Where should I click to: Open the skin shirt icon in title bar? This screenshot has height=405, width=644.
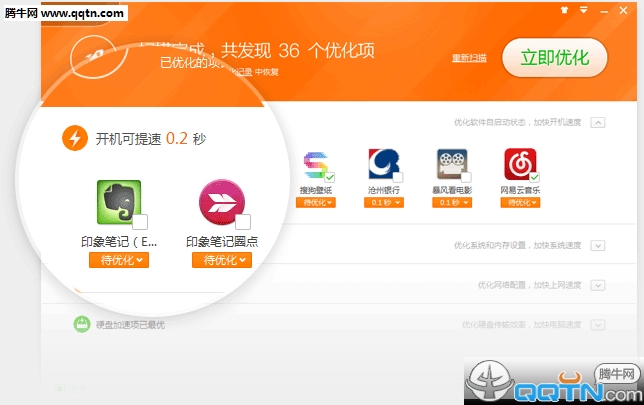pyautogui.click(x=564, y=10)
